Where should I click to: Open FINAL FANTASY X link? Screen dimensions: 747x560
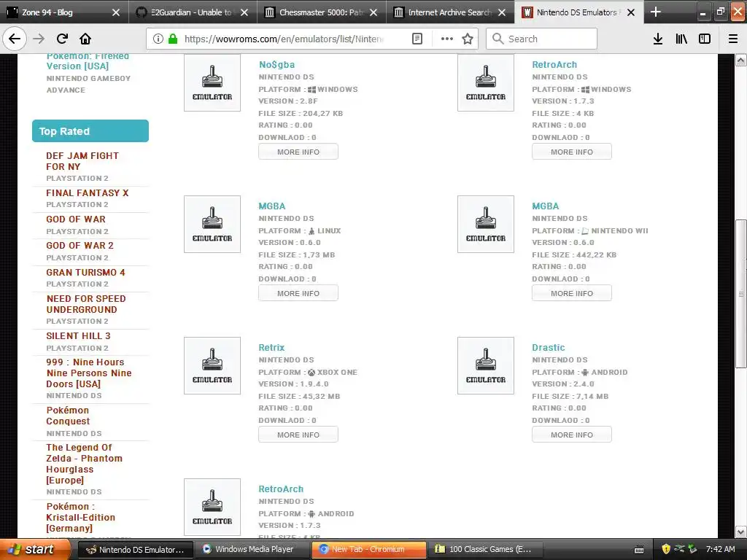point(88,192)
